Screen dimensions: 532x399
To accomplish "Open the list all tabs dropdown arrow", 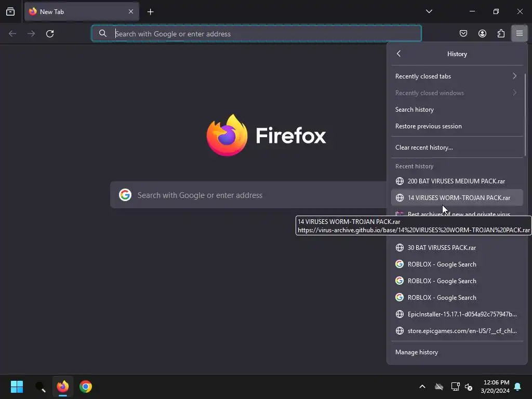I will point(429,11).
